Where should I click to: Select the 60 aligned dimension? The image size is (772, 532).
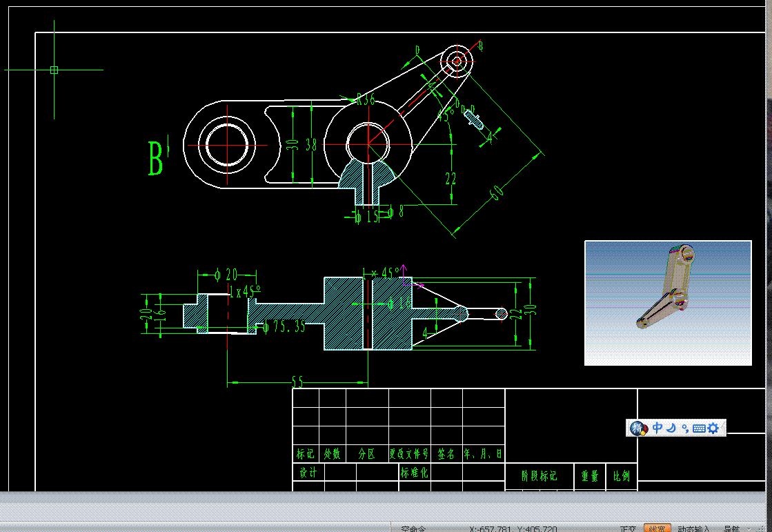[x=497, y=192]
